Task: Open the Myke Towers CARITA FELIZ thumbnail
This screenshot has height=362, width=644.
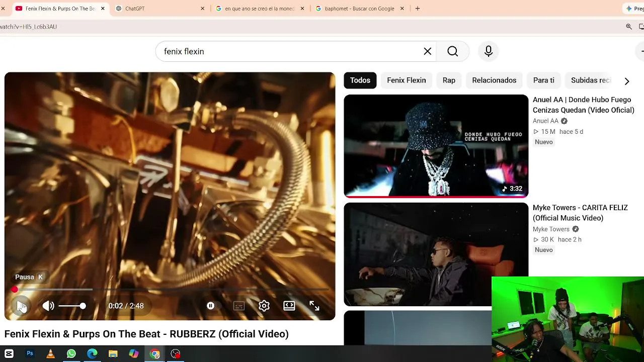Action: click(436, 254)
